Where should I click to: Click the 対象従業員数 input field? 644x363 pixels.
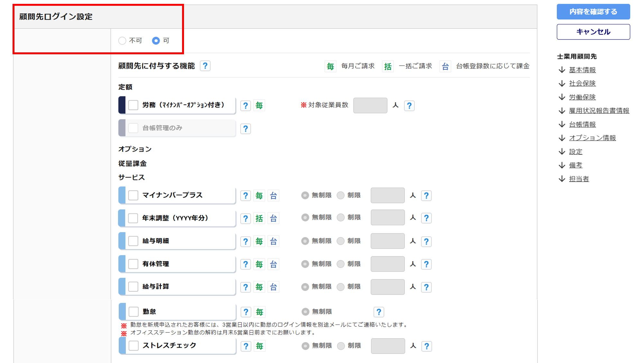(370, 105)
